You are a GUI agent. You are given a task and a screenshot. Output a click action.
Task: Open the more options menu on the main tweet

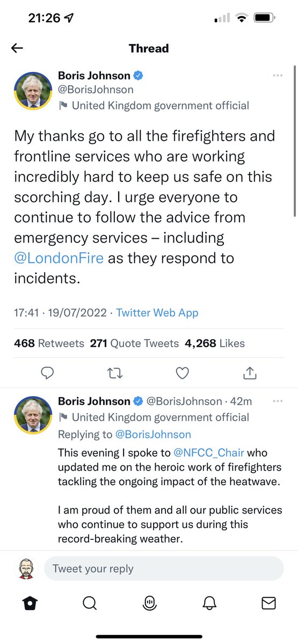278,76
